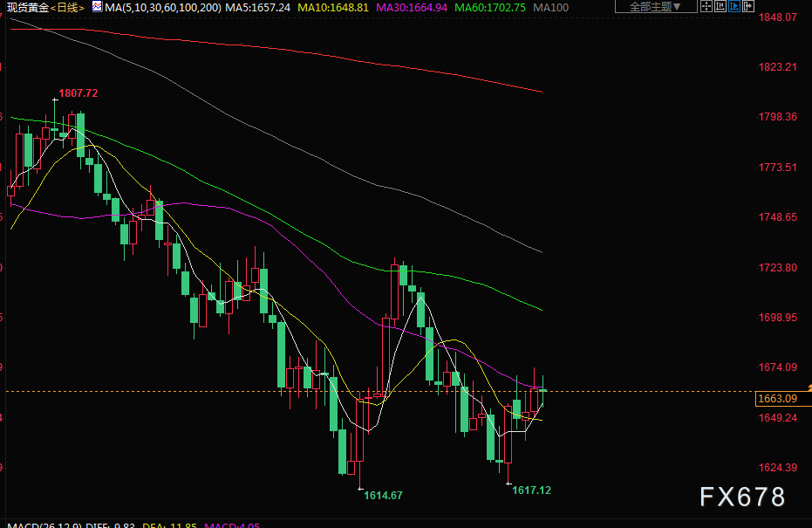Click the current price tag 1663.09

coord(776,399)
